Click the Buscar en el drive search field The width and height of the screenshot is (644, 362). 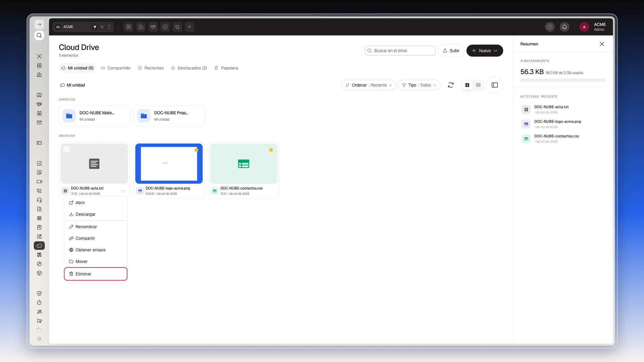tap(400, 51)
